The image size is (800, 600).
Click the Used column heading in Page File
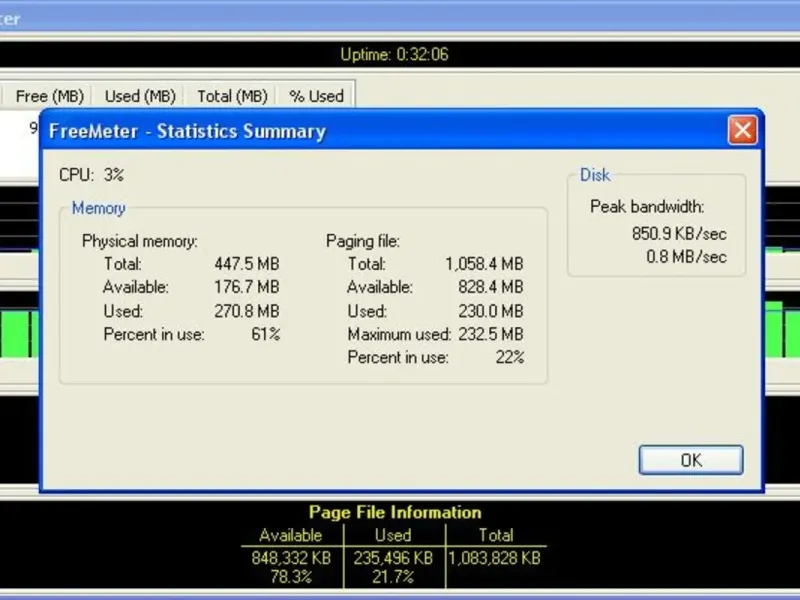393,535
